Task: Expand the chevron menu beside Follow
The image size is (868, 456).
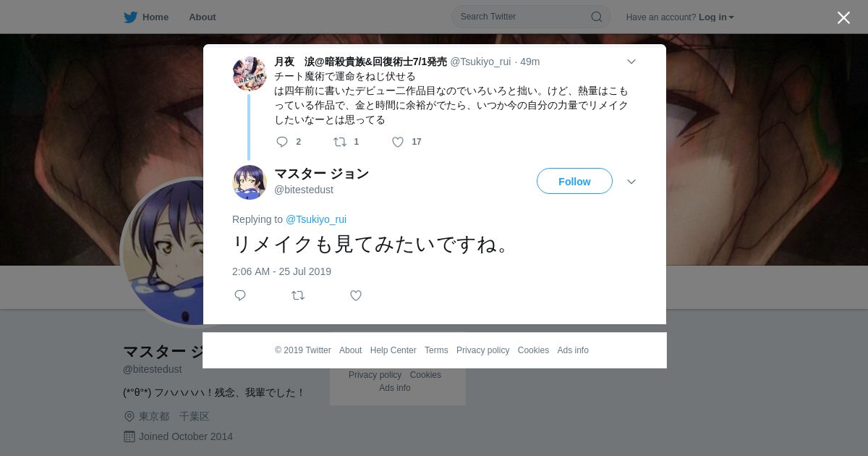Action: click(631, 182)
